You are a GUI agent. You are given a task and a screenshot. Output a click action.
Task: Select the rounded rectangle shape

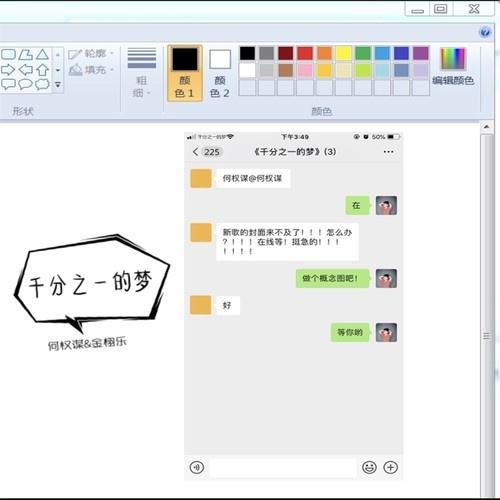pos(8,54)
